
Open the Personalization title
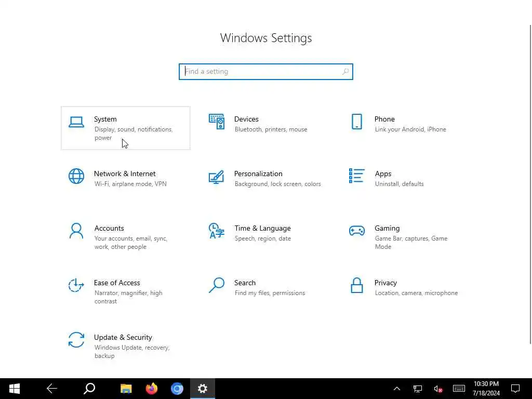258,174
